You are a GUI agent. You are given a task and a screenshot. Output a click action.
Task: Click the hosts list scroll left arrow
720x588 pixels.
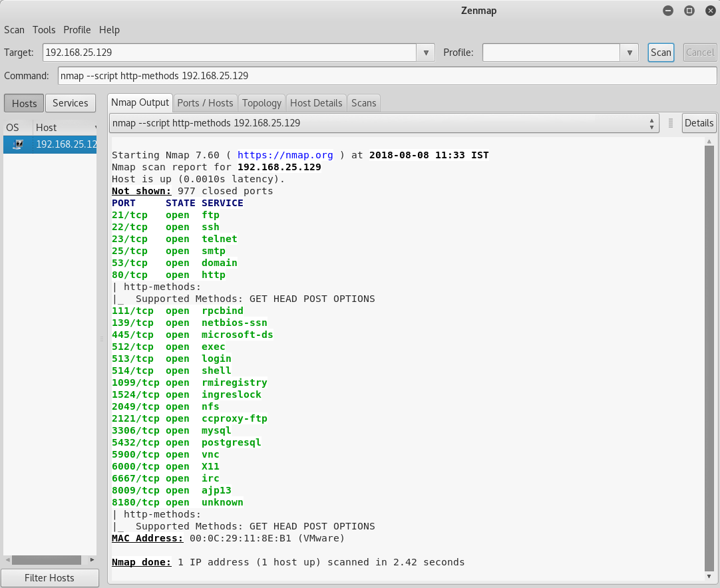(7, 560)
